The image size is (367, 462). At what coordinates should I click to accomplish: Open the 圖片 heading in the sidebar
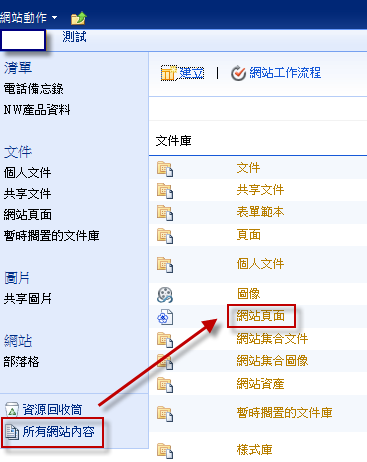pos(17,278)
